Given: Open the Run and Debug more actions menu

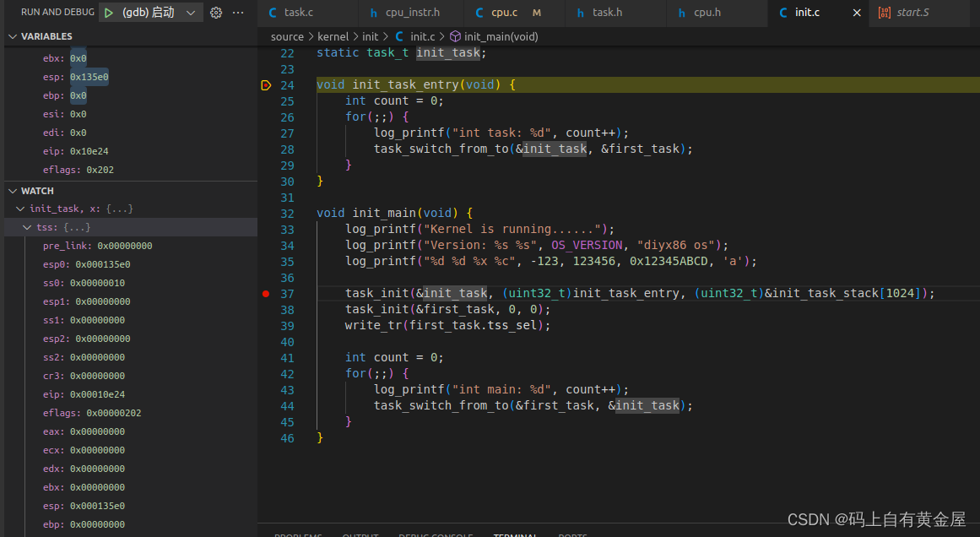Looking at the screenshot, I should coord(238,13).
